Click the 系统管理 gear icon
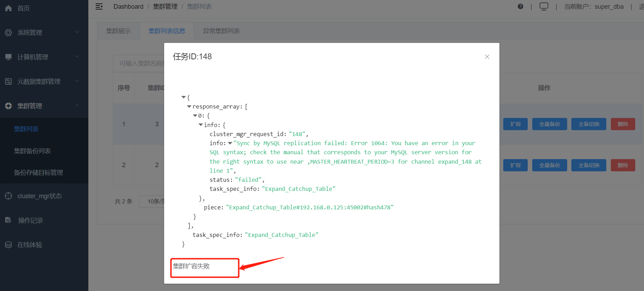The height and width of the screenshot is (291, 644). [x=8, y=32]
